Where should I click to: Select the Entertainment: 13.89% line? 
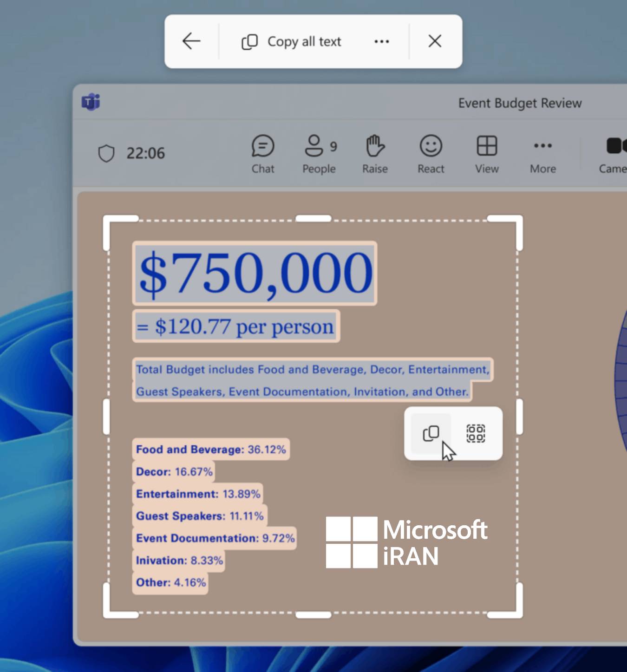pos(198,494)
